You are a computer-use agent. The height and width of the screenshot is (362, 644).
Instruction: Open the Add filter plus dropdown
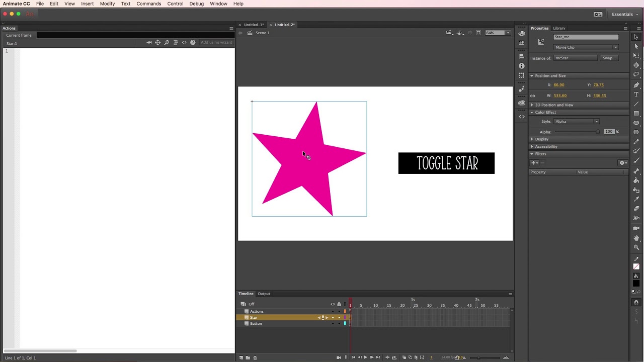tap(534, 163)
